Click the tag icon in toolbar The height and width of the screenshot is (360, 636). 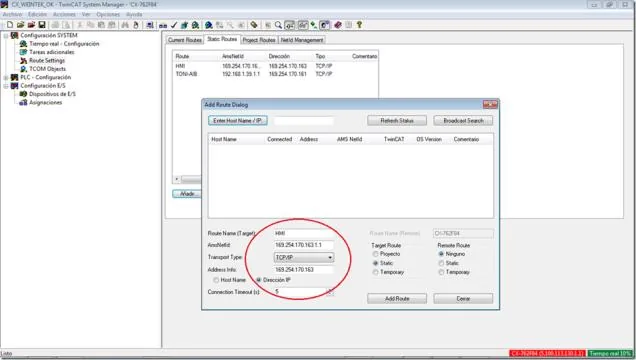click(254, 25)
